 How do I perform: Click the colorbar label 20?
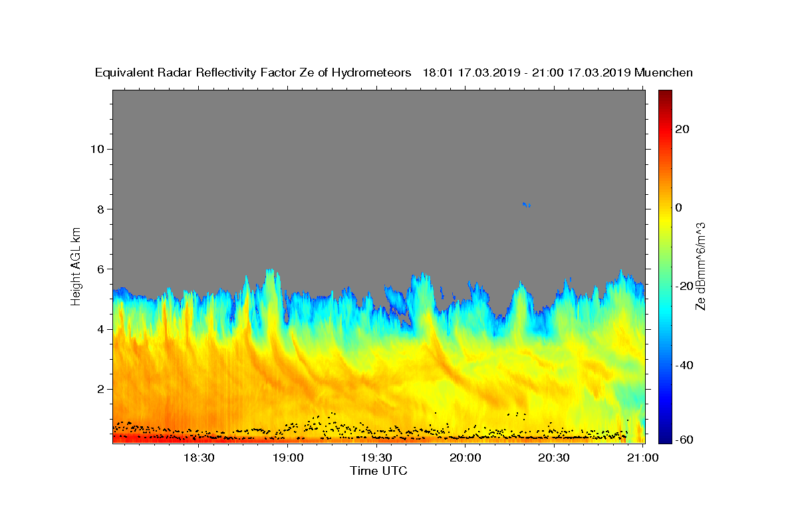click(x=682, y=129)
